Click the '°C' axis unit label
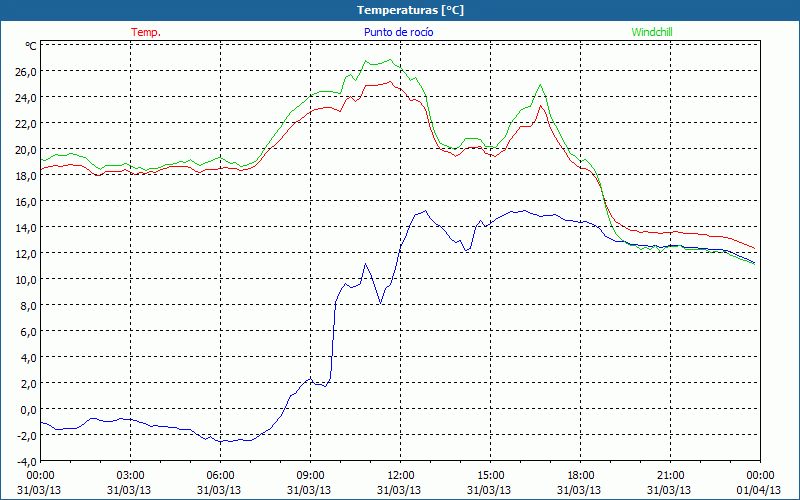The width and height of the screenshot is (800, 500). coord(31,46)
